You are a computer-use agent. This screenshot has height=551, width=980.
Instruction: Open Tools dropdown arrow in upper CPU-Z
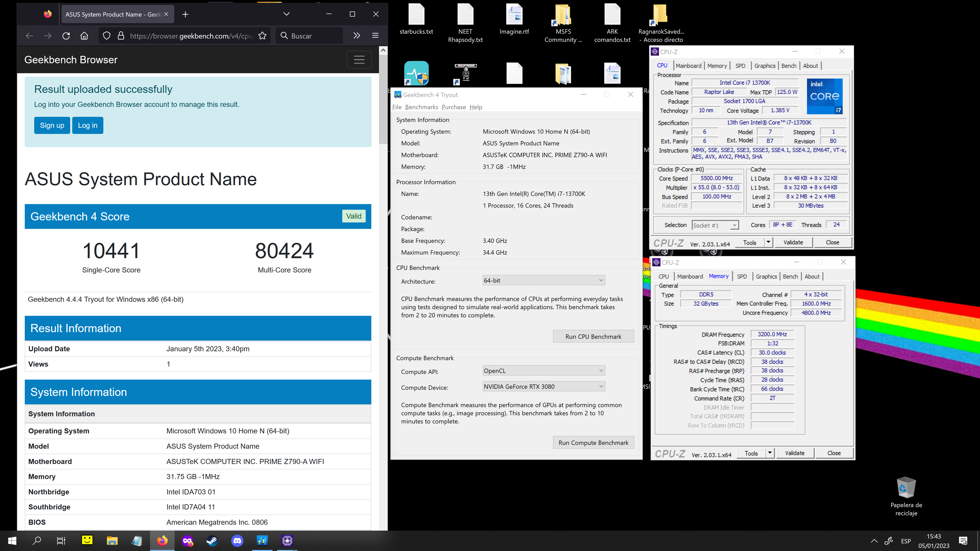click(768, 242)
